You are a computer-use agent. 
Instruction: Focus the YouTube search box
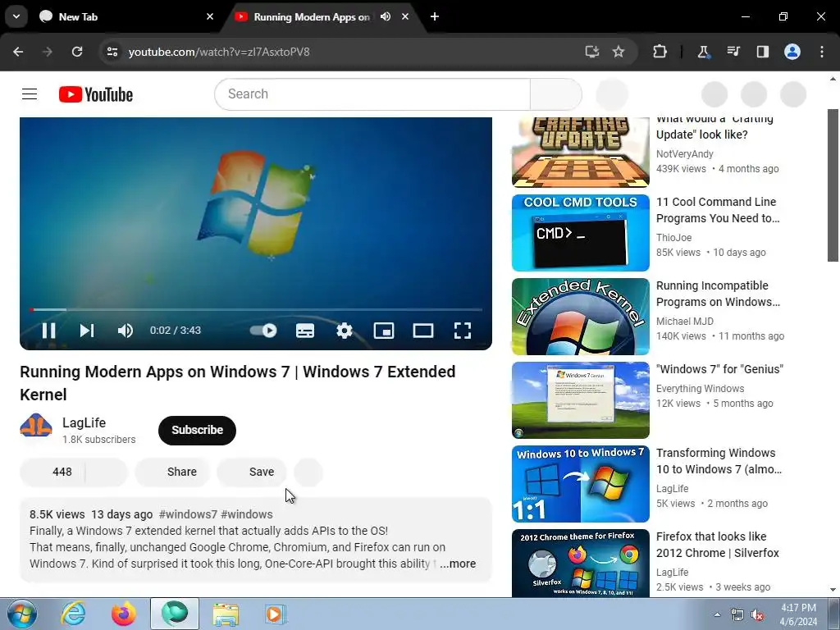coord(372,94)
